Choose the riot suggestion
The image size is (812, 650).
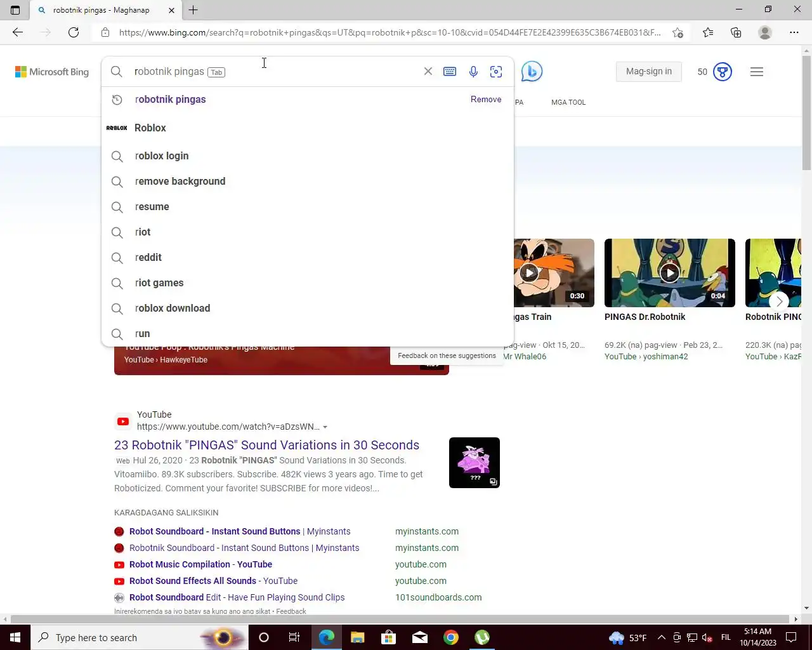tap(308, 232)
